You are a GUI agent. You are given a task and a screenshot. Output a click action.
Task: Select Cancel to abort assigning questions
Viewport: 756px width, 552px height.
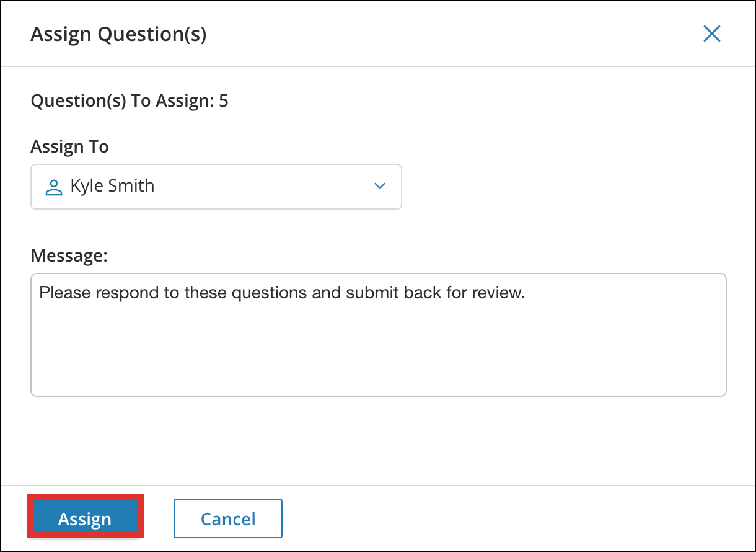tap(227, 518)
